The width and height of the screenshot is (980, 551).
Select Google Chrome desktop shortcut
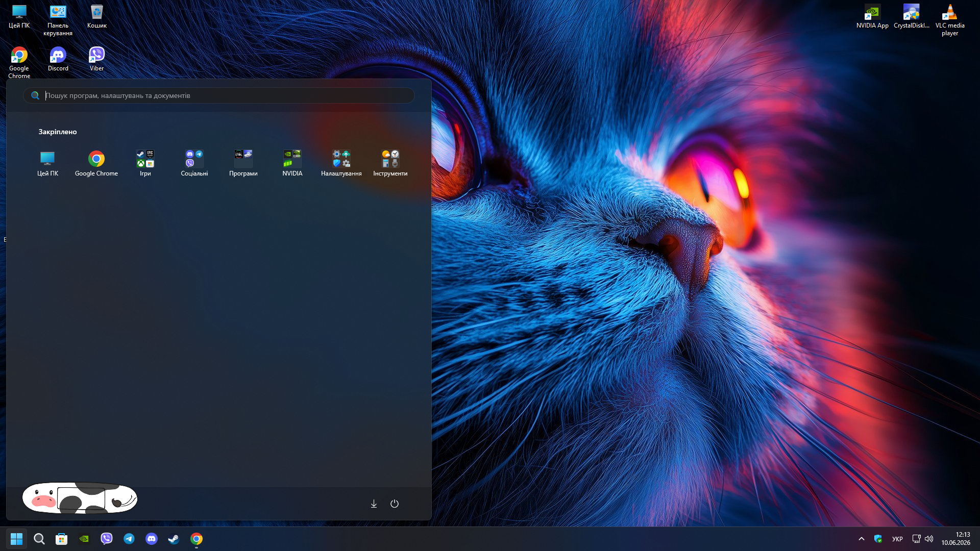click(x=19, y=63)
